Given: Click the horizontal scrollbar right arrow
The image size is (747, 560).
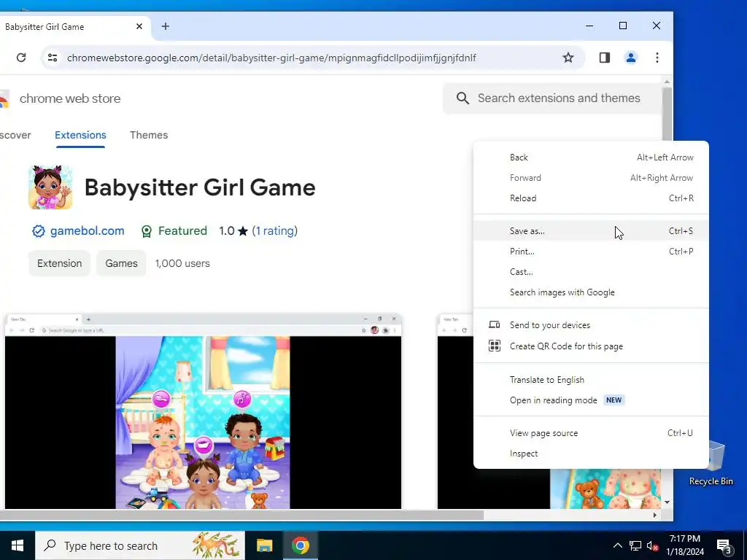Looking at the screenshot, I should click(655, 515).
